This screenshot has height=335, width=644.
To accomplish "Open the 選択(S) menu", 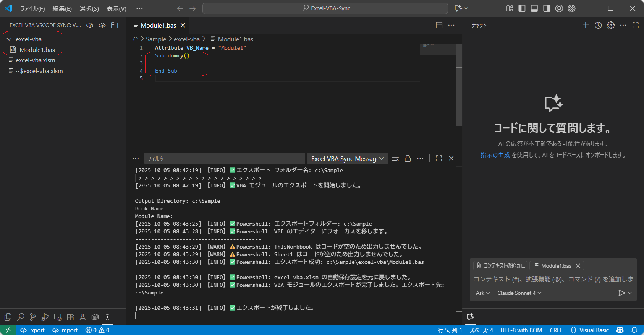I will pyautogui.click(x=89, y=8).
